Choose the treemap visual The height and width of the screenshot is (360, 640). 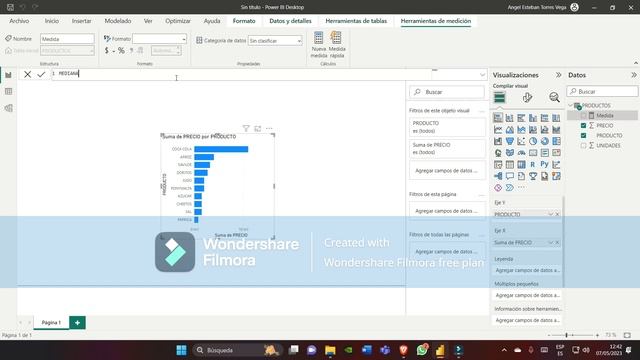tap(556, 141)
